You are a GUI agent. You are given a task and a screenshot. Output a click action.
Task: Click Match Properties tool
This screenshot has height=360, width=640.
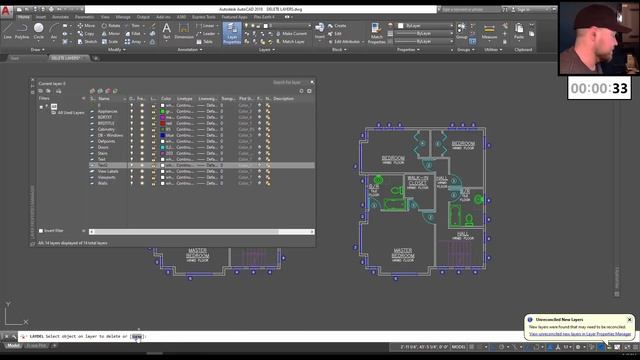click(x=376, y=33)
